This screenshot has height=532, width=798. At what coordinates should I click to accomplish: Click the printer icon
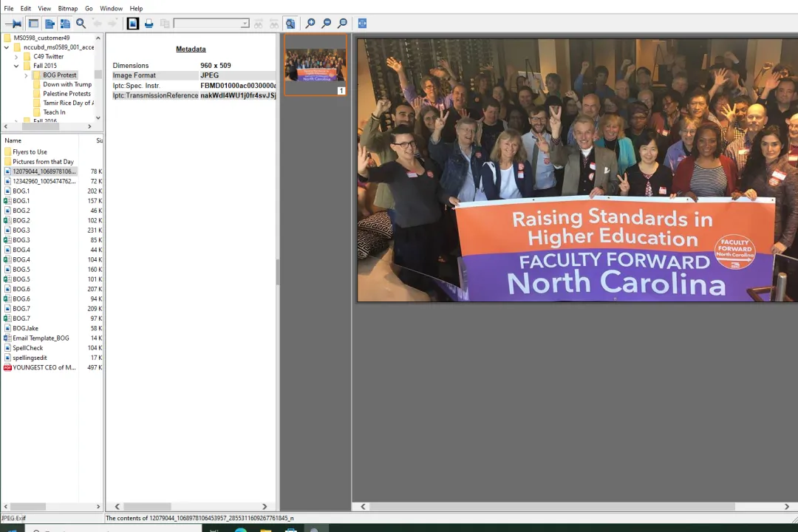coord(149,24)
